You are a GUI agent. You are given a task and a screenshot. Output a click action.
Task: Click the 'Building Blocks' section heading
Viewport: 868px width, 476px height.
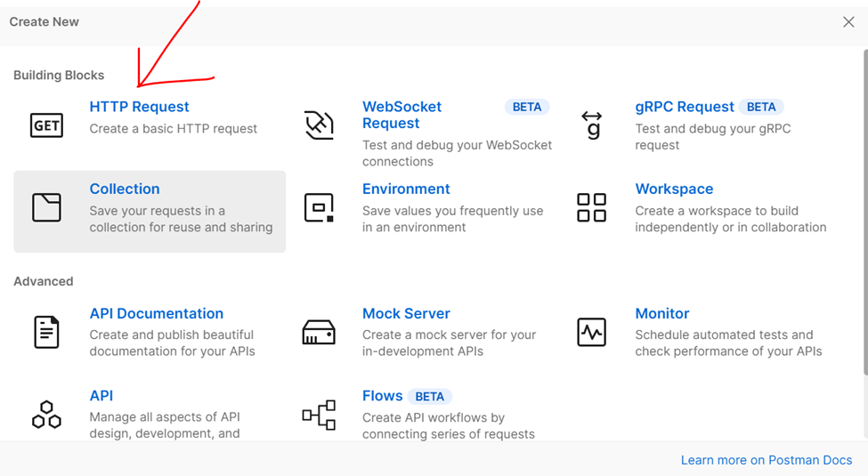click(x=59, y=76)
